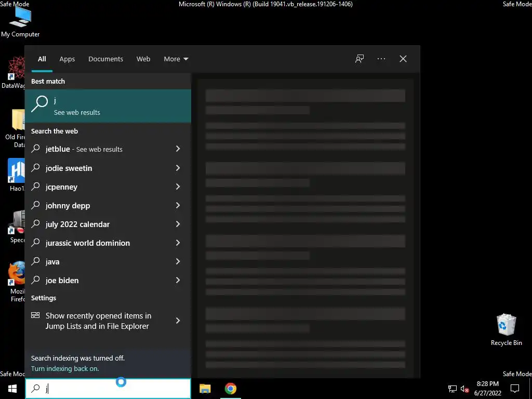Open the search options ellipsis menu
The image size is (532, 399).
point(381,59)
